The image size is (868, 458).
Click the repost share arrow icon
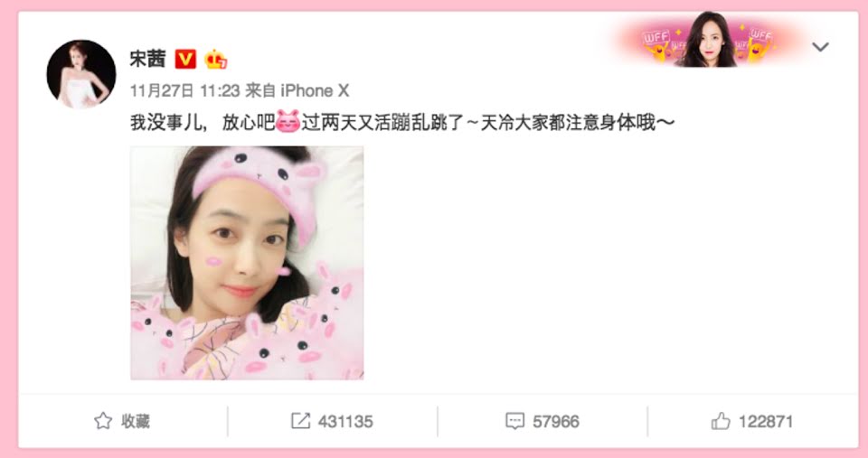(300, 421)
